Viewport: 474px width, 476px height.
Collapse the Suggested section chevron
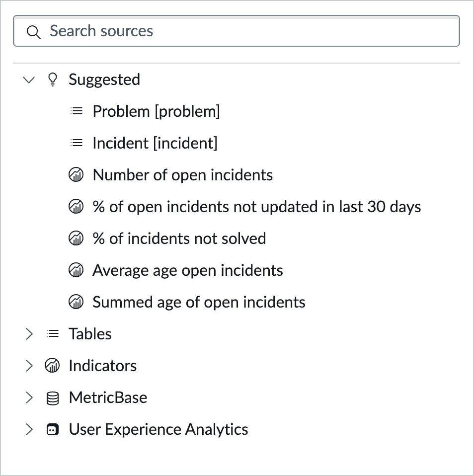(x=29, y=79)
